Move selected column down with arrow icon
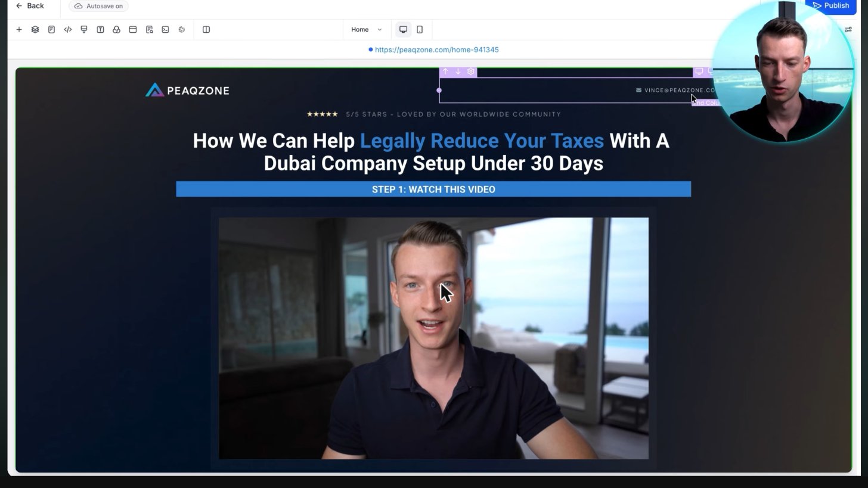 coord(458,72)
